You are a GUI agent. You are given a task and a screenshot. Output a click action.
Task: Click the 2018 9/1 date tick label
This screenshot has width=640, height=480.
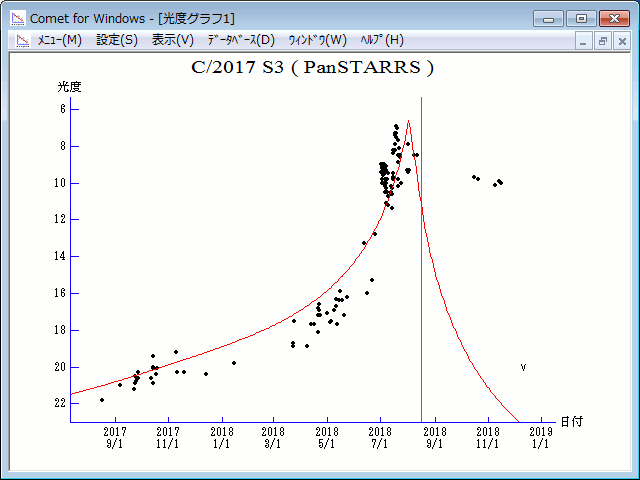(x=434, y=436)
